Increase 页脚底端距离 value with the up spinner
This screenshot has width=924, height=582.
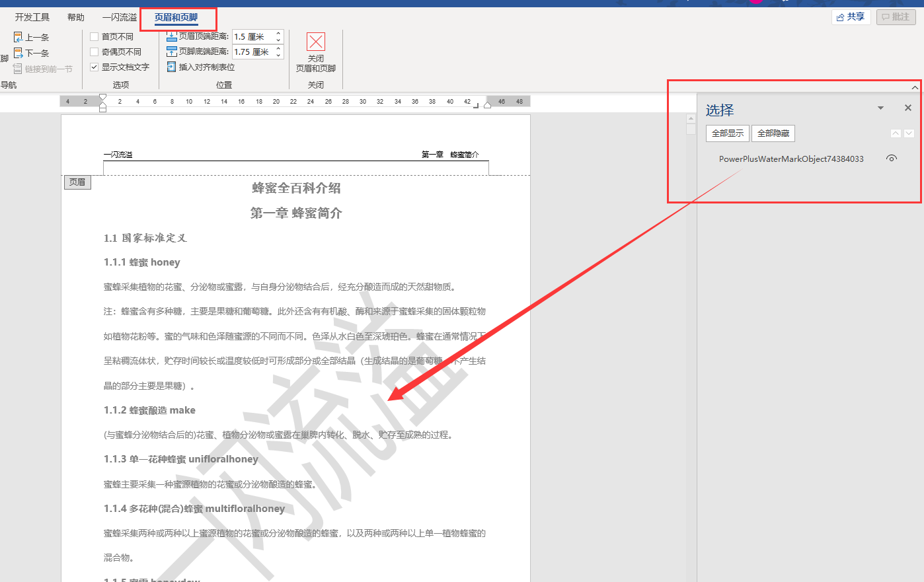[x=278, y=48]
